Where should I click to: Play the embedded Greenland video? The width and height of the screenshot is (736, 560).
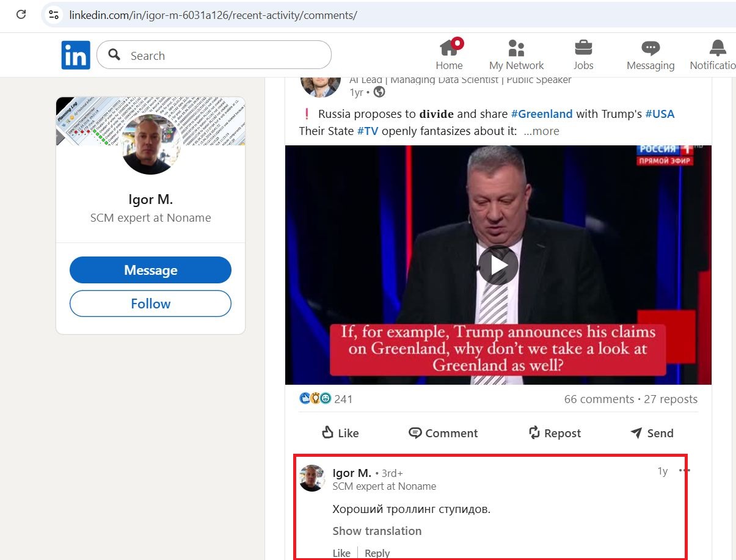click(x=498, y=265)
